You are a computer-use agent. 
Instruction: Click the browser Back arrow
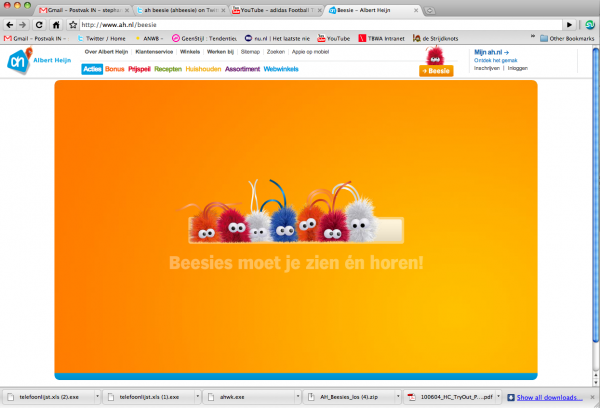pos(10,25)
